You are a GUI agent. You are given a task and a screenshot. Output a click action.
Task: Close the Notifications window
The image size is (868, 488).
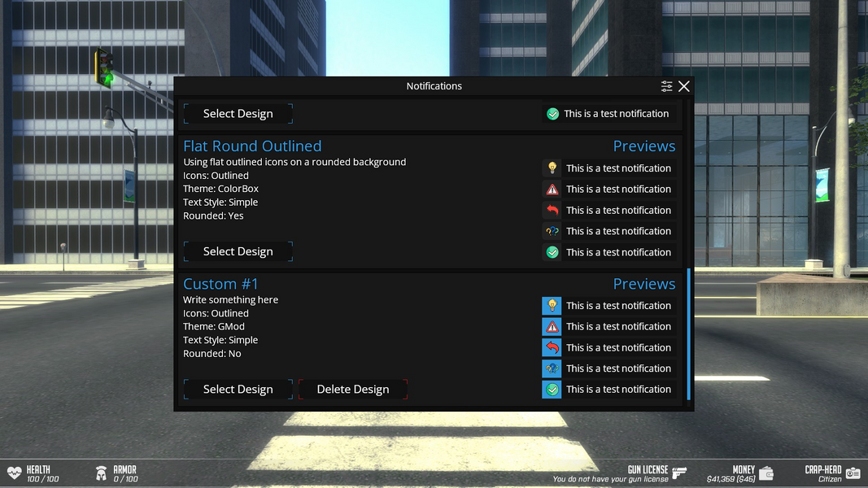tap(684, 86)
